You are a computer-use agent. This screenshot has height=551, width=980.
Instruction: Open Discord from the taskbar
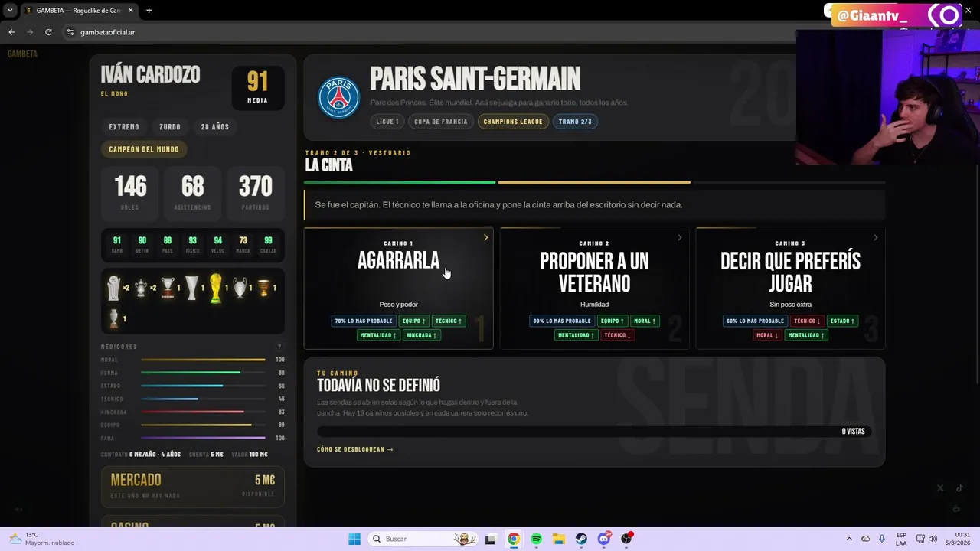604,539
